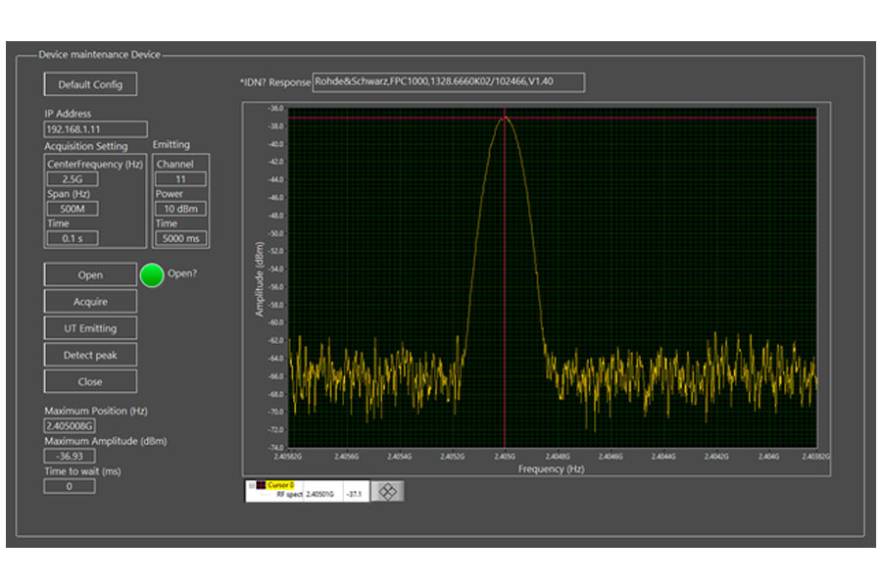The height and width of the screenshot is (588, 882).
Task: Click the emitting Channel field
Action: tap(180, 179)
